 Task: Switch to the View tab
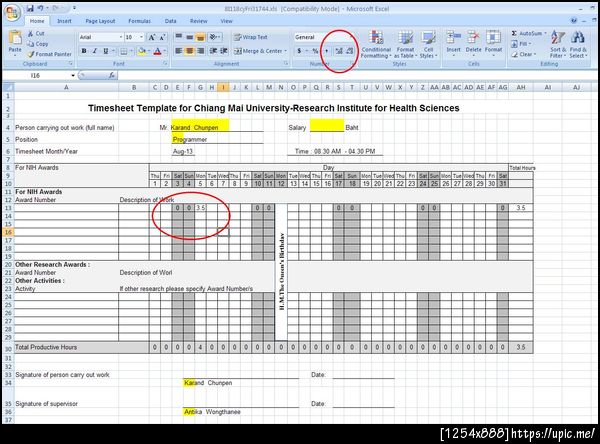[227, 21]
